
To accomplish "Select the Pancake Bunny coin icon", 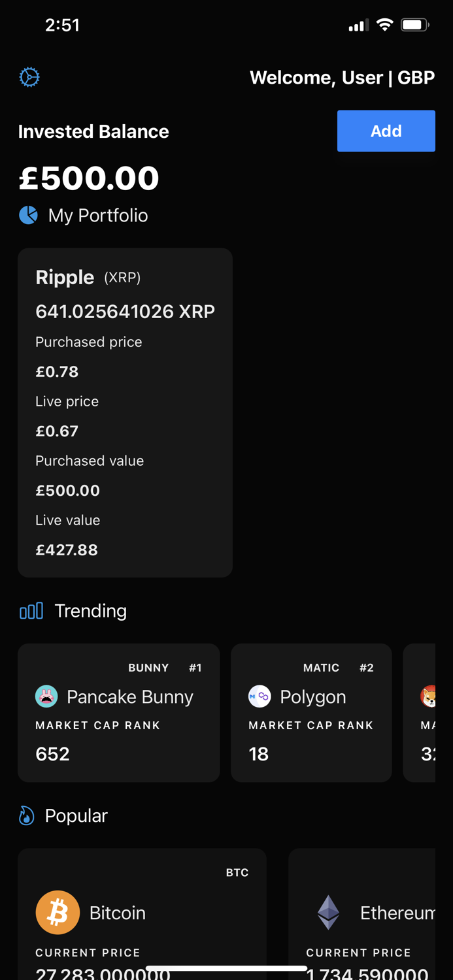I will pyautogui.click(x=46, y=696).
